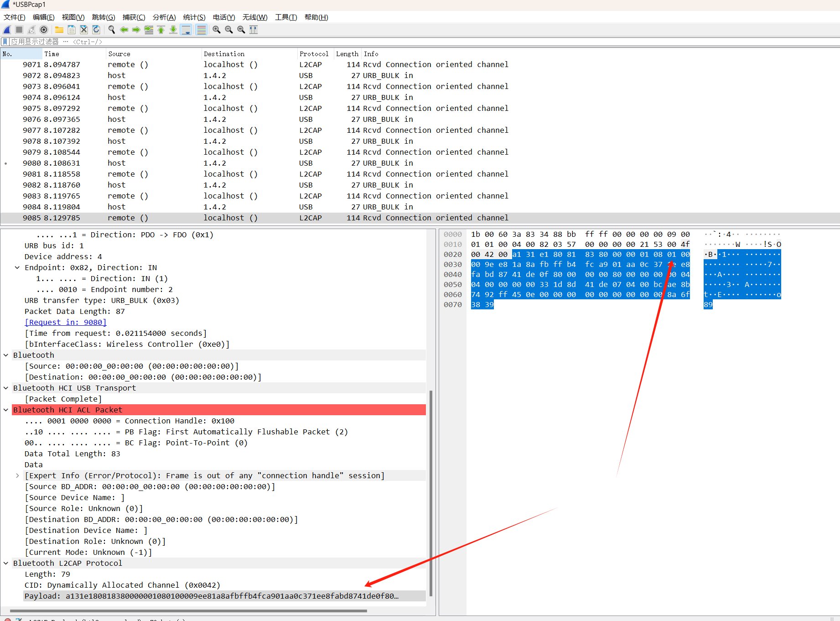Restart the current capture

tap(31, 30)
